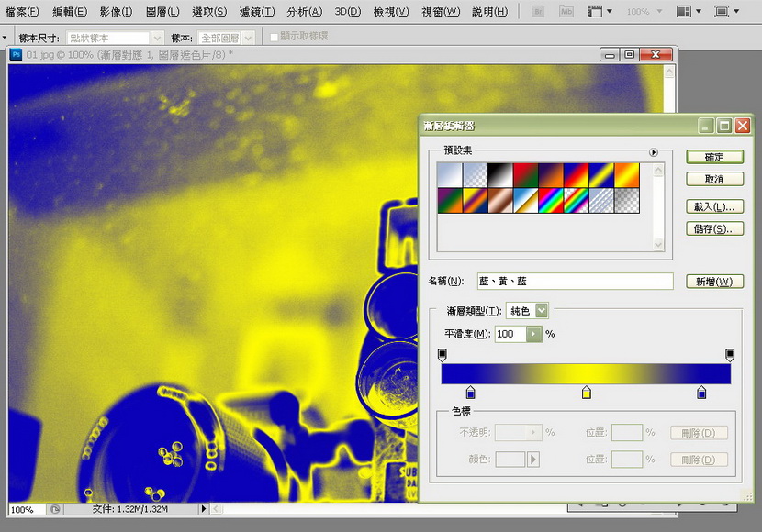Click the gradient name input field
The image size is (762, 532).
tap(576, 282)
